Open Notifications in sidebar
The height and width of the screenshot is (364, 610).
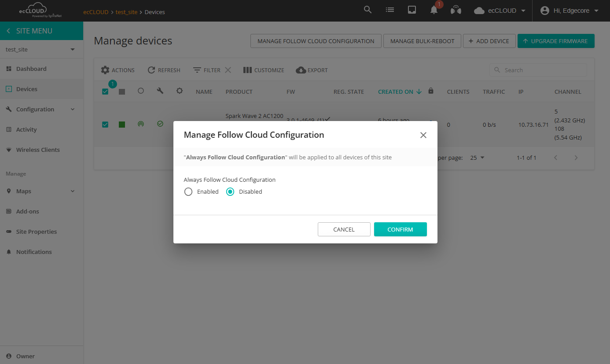tap(41, 252)
